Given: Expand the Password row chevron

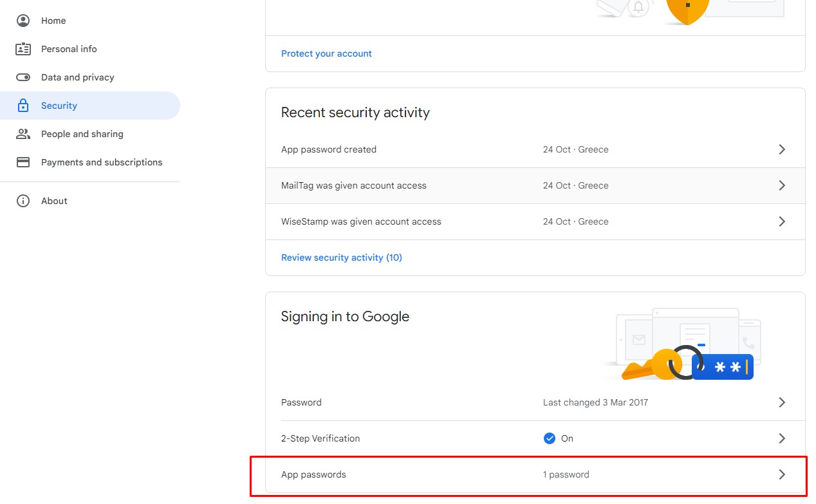Looking at the screenshot, I should [782, 402].
